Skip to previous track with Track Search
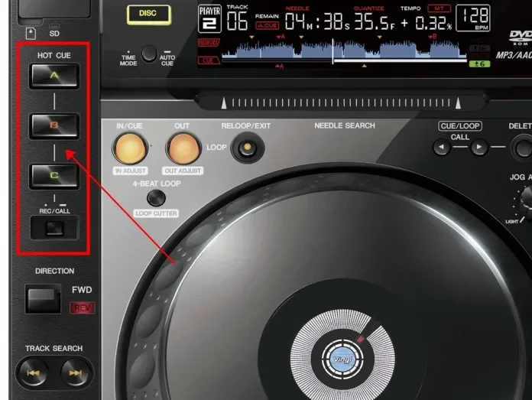Screen dimensions: 532x400 [x=33, y=372]
